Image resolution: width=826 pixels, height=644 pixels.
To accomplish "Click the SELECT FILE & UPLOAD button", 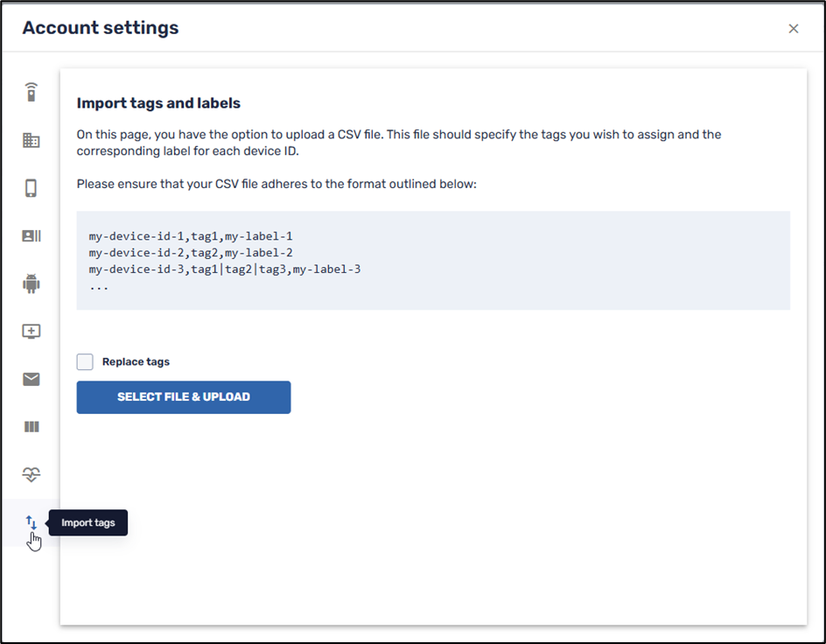I will (x=183, y=397).
